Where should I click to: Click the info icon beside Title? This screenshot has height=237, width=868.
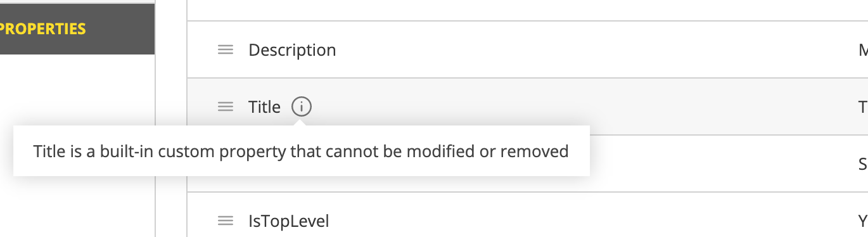point(302,107)
